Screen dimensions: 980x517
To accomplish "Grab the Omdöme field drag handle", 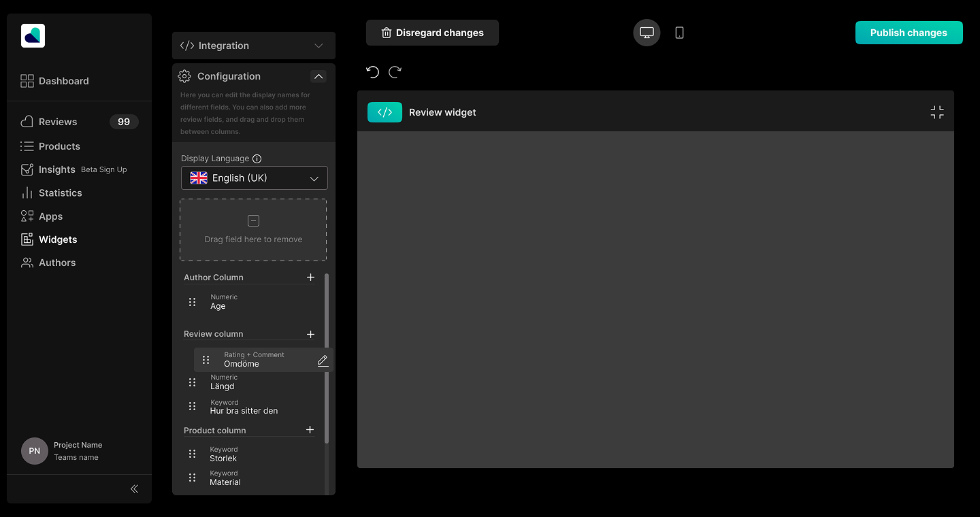I will (206, 360).
